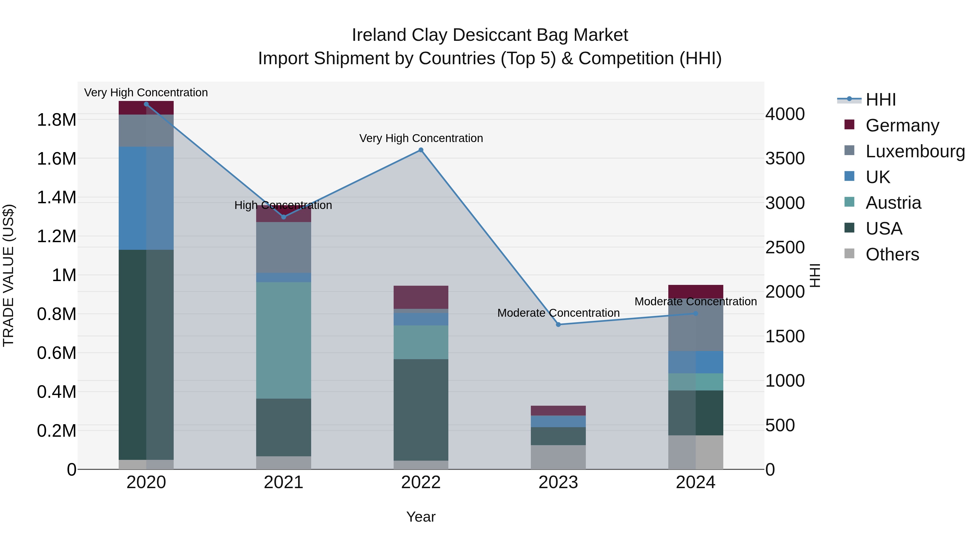Click the 4000 tick on the HHI axis

pyautogui.click(x=785, y=114)
